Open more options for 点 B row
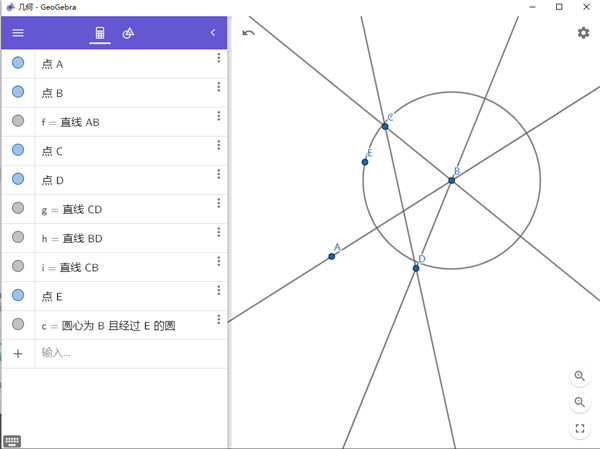600x449 pixels. (218, 87)
